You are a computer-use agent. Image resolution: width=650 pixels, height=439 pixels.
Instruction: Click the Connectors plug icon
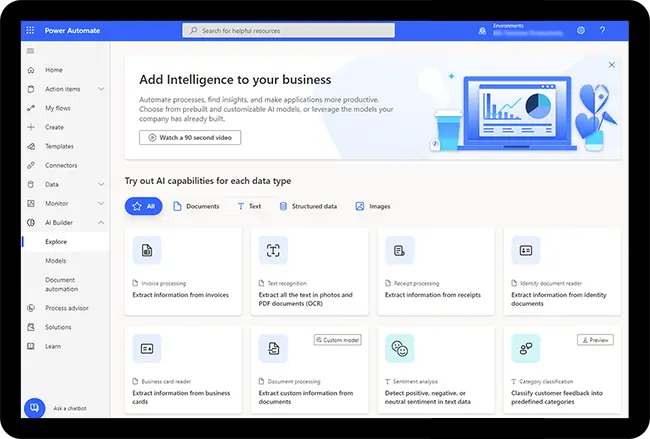coord(31,165)
